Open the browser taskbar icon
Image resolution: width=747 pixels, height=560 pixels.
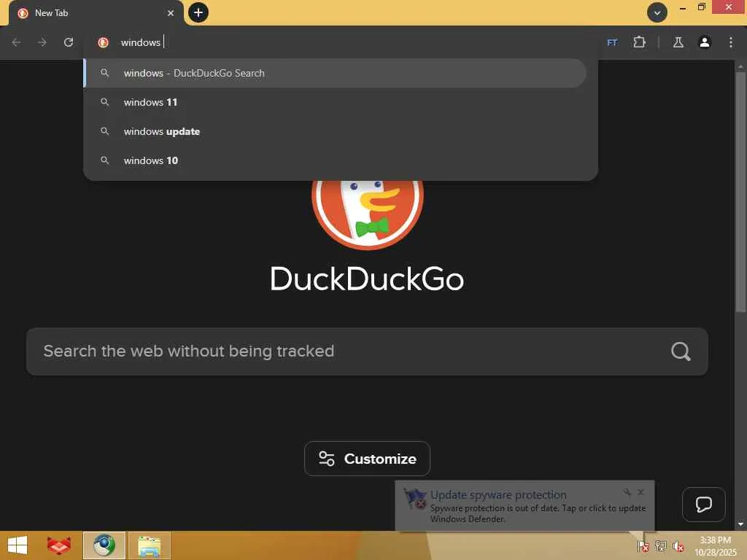104,545
